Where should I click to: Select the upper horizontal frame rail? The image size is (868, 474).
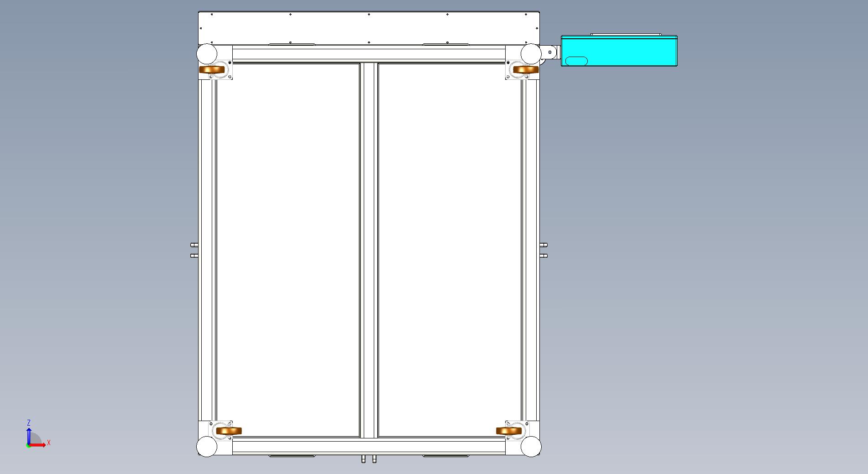(369, 55)
